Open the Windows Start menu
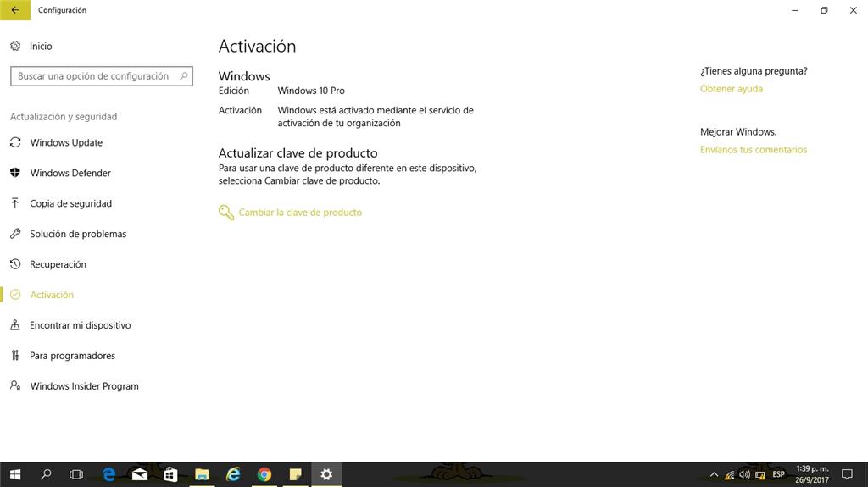Screen dimensions: 868x487 (15, 474)
